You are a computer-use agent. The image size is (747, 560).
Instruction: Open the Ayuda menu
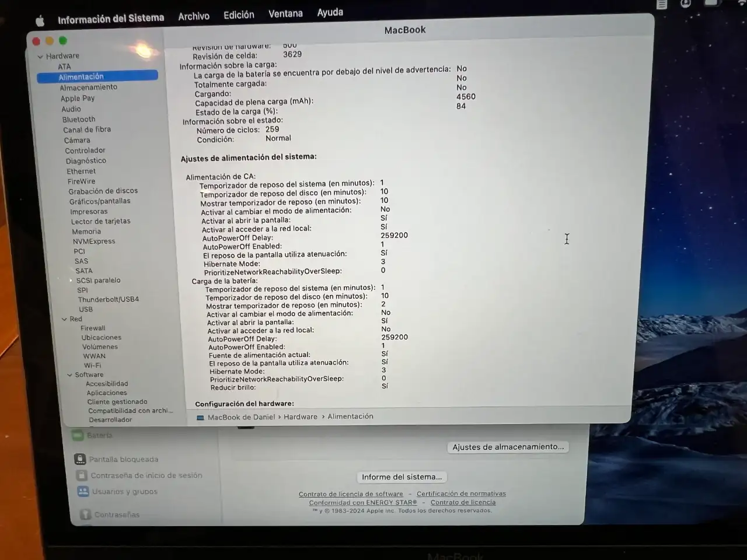tap(330, 12)
